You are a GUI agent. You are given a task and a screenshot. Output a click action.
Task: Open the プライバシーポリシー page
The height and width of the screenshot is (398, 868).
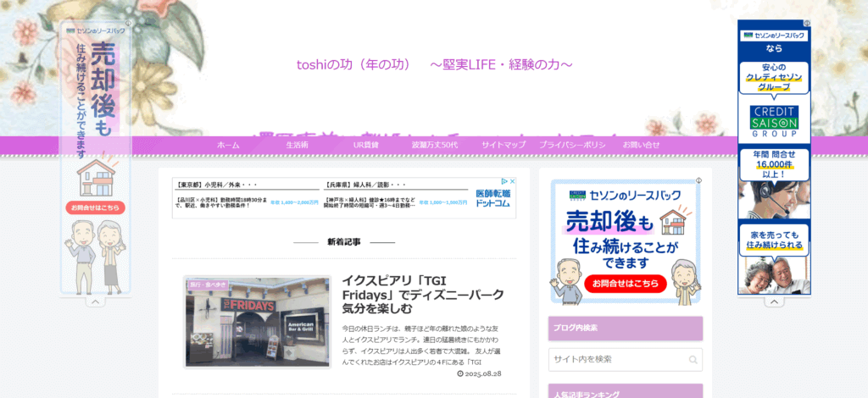(572, 145)
